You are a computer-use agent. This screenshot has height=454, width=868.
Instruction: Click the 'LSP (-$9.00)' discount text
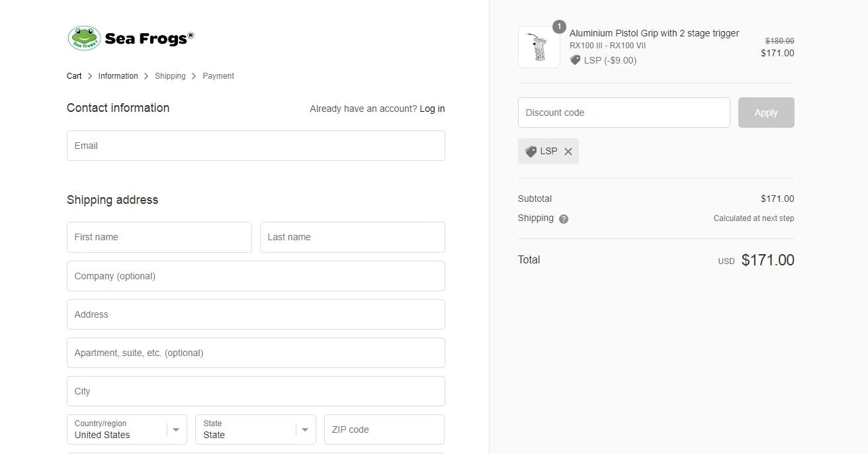[610, 60]
